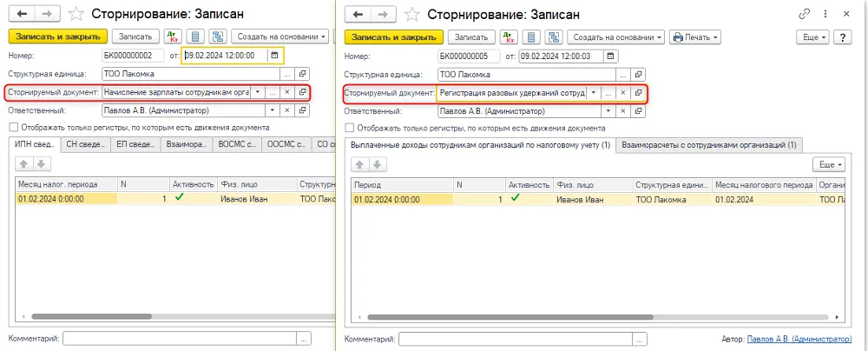
Task: Toggle registers-only checkbox in right window
Action: pyautogui.click(x=349, y=128)
